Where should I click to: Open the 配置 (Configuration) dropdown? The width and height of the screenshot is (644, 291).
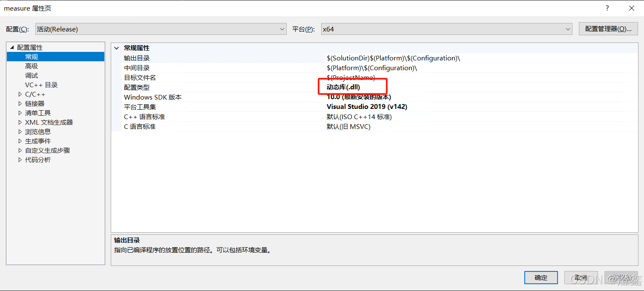[161, 29]
